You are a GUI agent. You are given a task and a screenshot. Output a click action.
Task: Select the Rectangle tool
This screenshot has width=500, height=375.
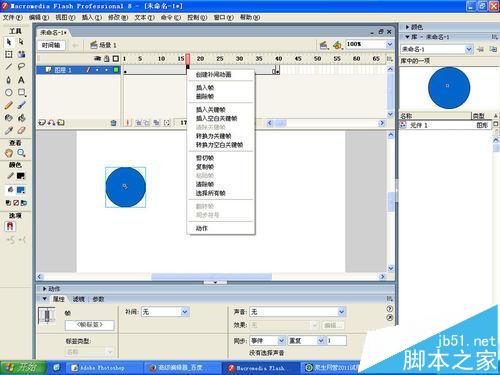click(21, 93)
